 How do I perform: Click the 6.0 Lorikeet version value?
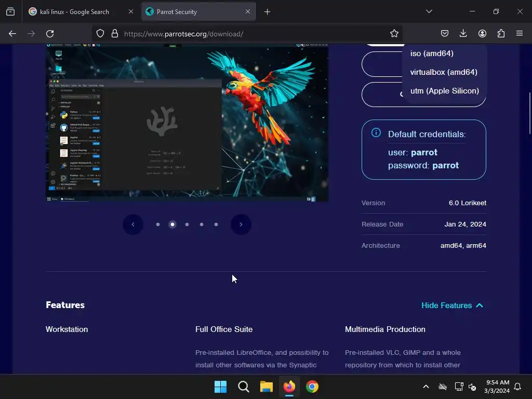(x=468, y=203)
